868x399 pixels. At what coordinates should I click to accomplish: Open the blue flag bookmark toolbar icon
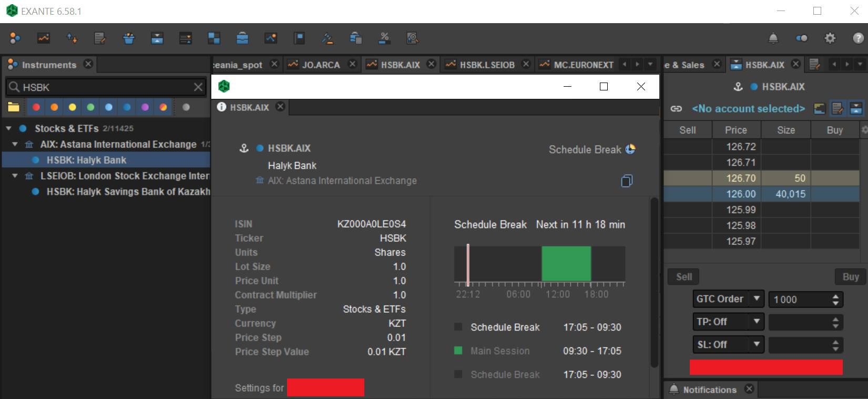coord(299,38)
